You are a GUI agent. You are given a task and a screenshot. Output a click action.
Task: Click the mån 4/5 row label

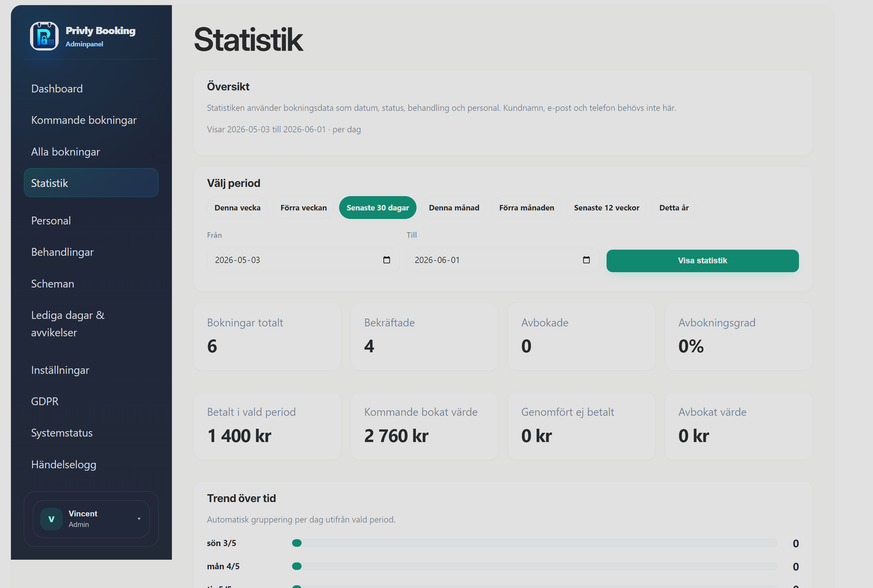(223, 566)
